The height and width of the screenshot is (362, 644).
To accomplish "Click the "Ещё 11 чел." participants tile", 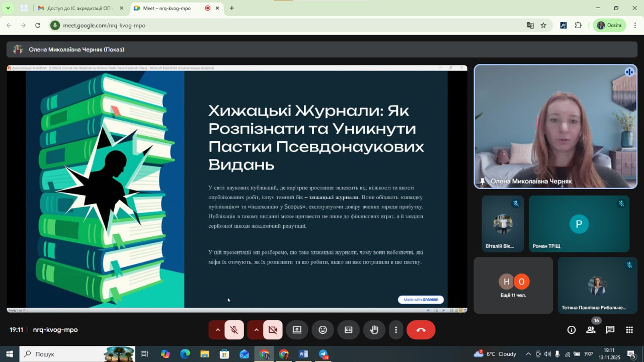I will (x=513, y=286).
